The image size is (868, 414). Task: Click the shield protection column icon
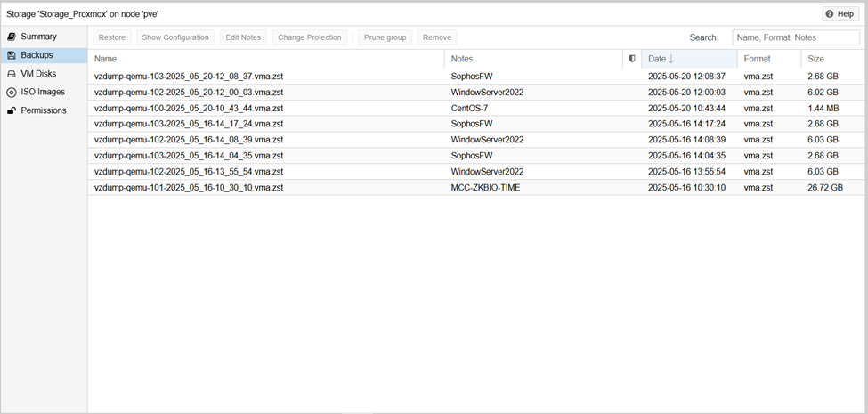[x=632, y=59]
